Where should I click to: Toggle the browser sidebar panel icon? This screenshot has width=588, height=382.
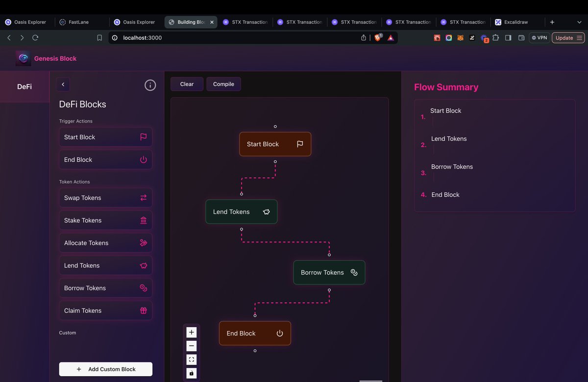508,38
